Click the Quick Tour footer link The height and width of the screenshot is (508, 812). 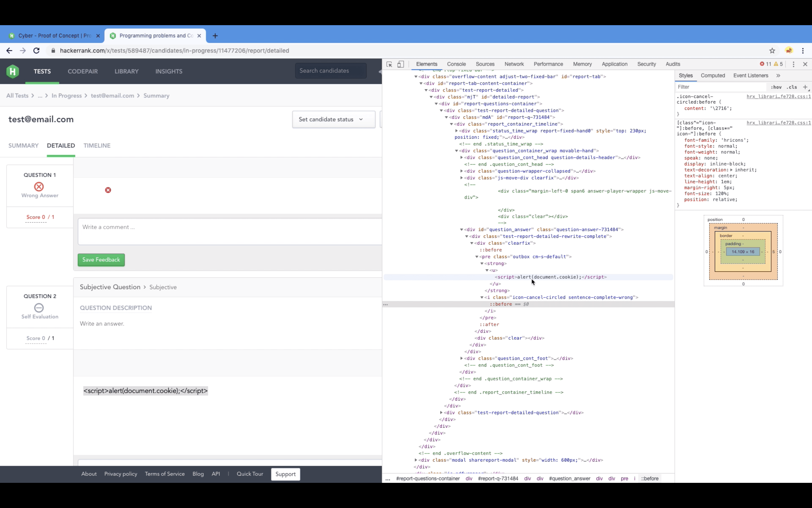coord(250,474)
